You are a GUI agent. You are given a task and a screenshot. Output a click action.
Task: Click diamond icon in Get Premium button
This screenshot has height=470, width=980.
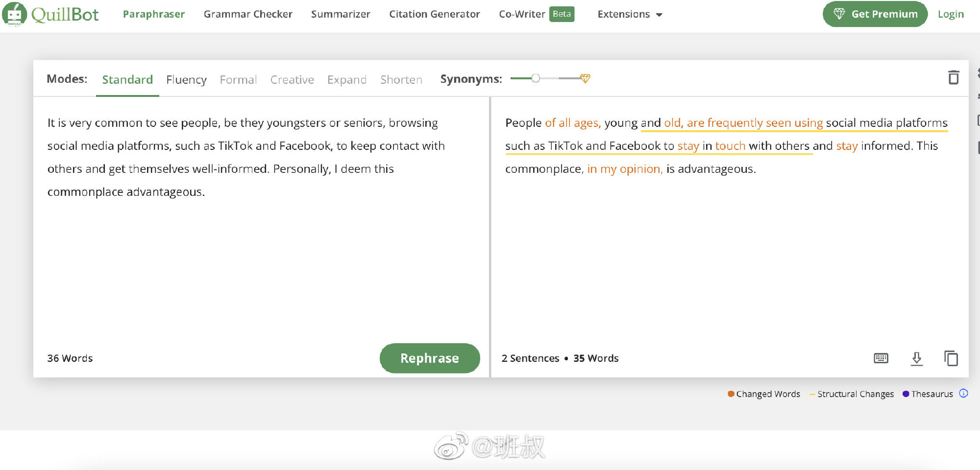839,14
